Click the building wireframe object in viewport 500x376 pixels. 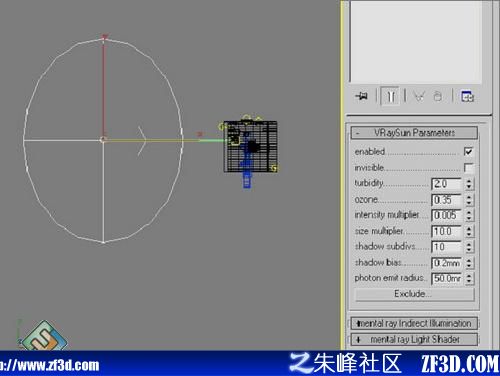(x=250, y=147)
